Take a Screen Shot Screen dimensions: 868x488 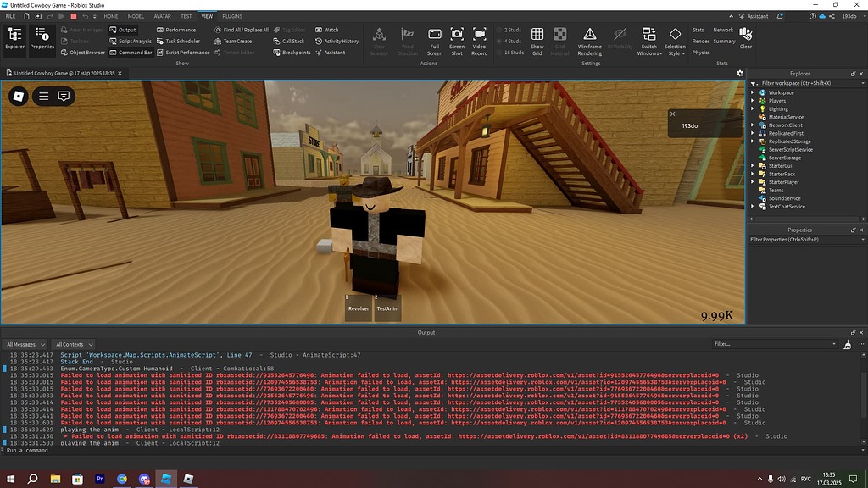(x=458, y=38)
